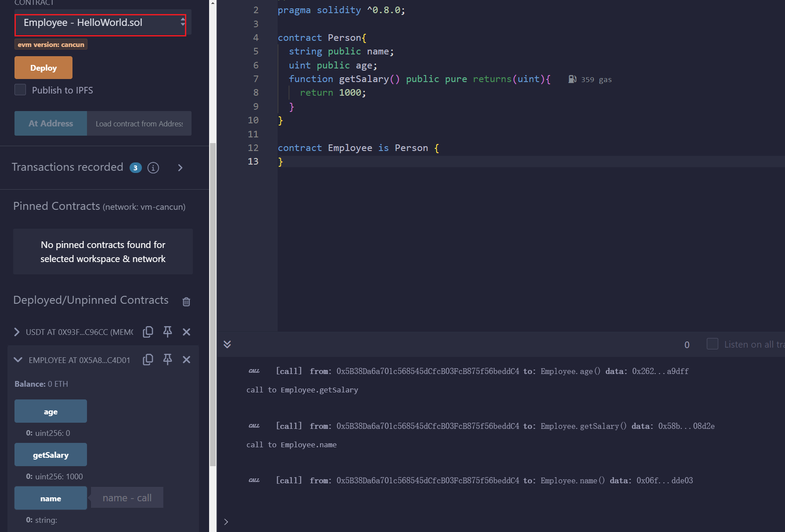Copy the EMPLOYEE contract address
Image resolution: width=785 pixels, height=532 pixels.
[x=148, y=360]
